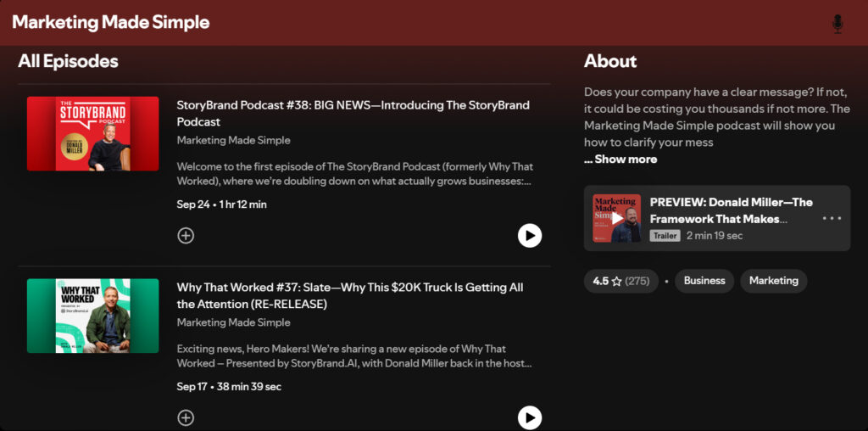Select the Business category tag
The height and width of the screenshot is (431, 868).
click(704, 281)
